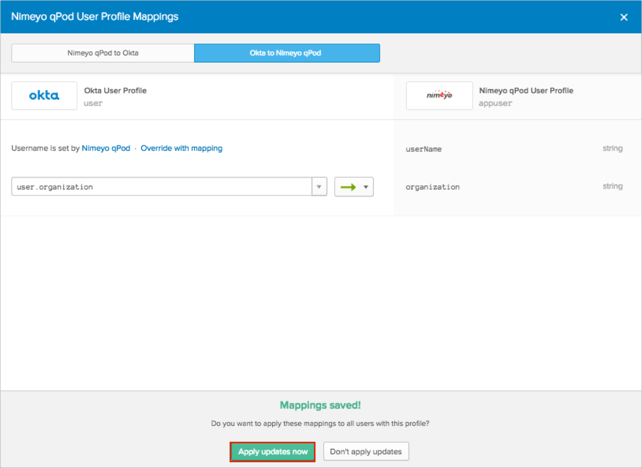Open the Nimeyo qPod username link
The width and height of the screenshot is (642, 468).
106,148
